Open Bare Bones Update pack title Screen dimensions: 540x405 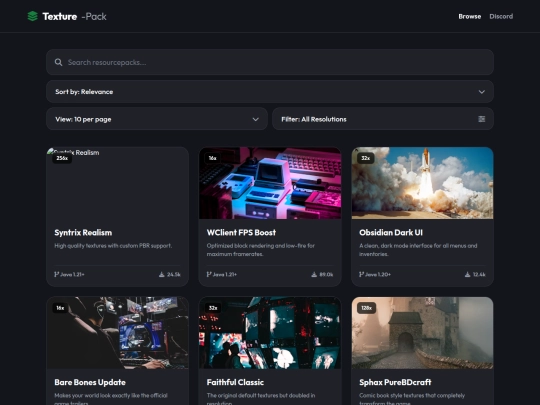[90, 382]
